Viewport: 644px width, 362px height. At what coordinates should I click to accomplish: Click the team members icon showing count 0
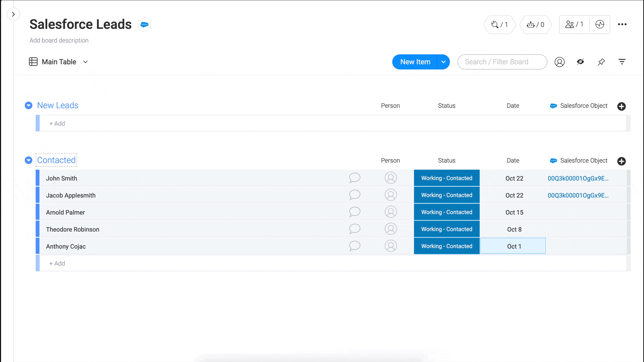point(535,24)
